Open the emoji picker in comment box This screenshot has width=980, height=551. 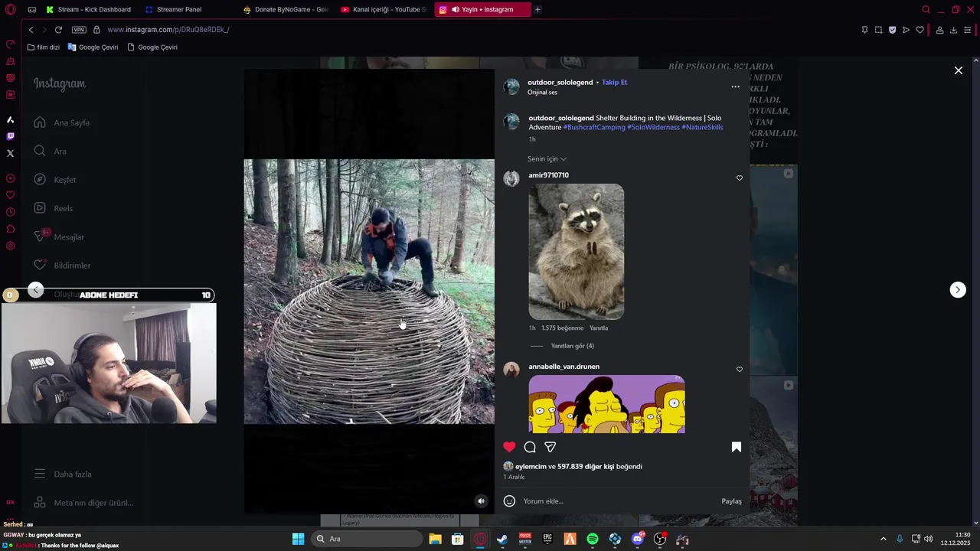(509, 501)
